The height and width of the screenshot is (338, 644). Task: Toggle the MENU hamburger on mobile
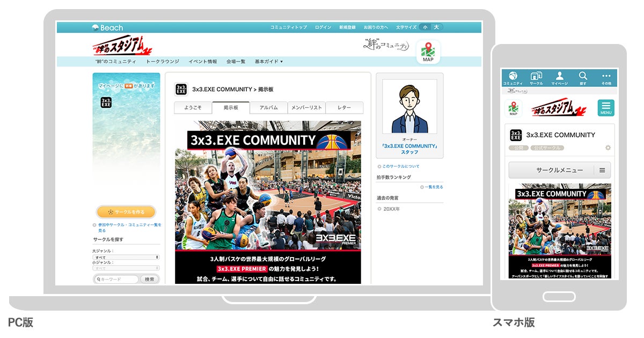(x=605, y=107)
